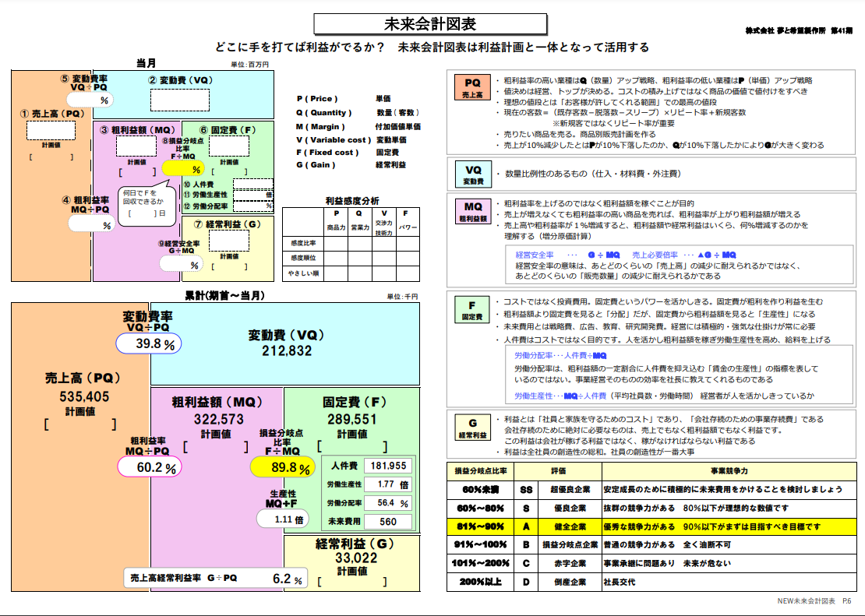Click the 単位:百万円 unit note

coord(249,65)
